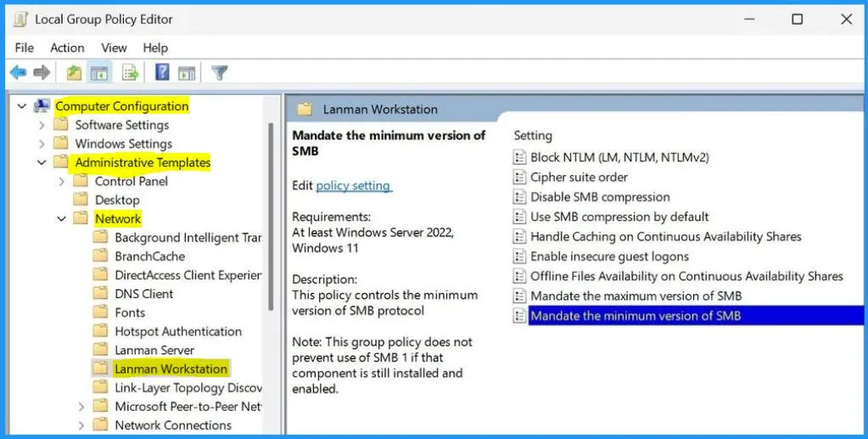This screenshot has width=868, height=439.
Task: Expand the Control Panel node
Action: [x=61, y=181]
